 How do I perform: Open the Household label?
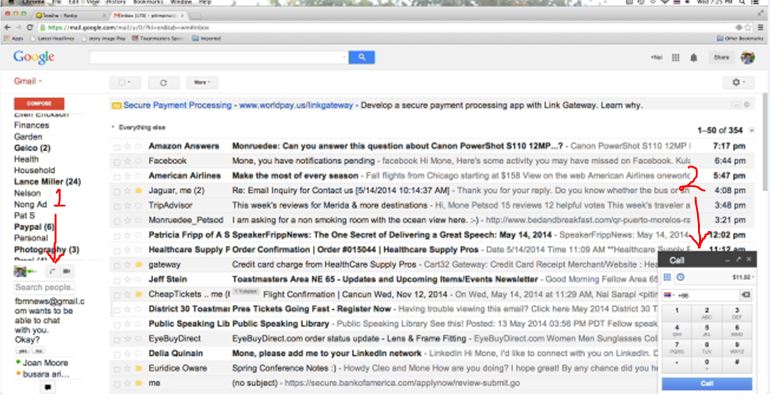[34, 170]
